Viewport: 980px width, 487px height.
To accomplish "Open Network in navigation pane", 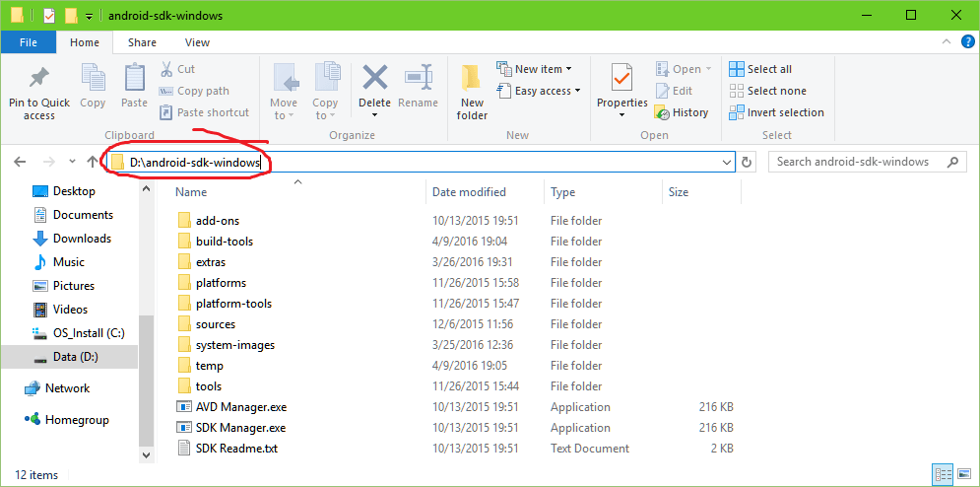I will (x=67, y=388).
